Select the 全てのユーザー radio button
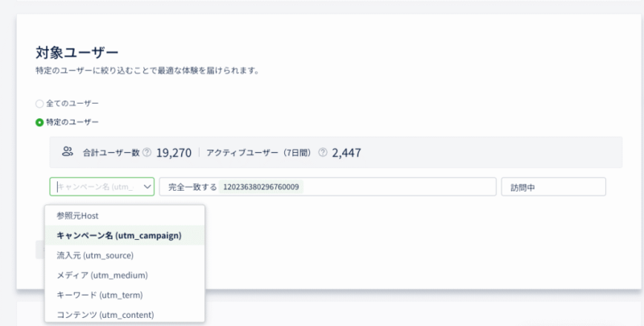The width and height of the screenshot is (644, 326). (39, 104)
